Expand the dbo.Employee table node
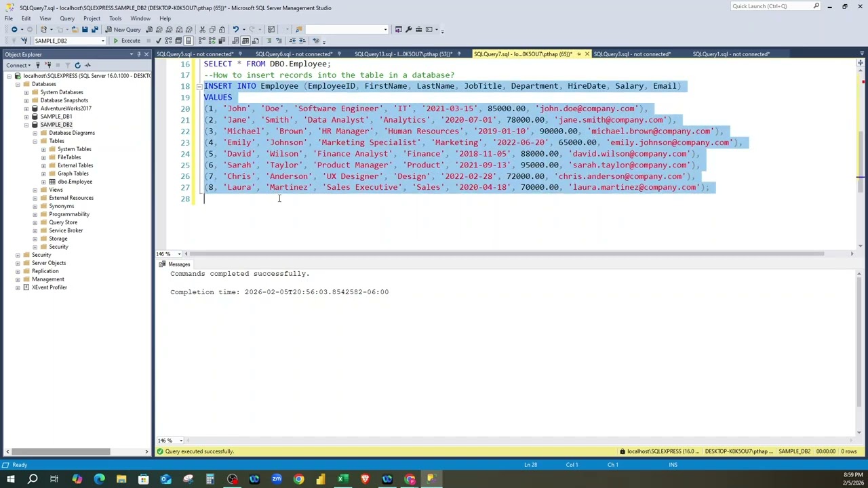The height and width of the screenshot is (488, 868). 44,182
